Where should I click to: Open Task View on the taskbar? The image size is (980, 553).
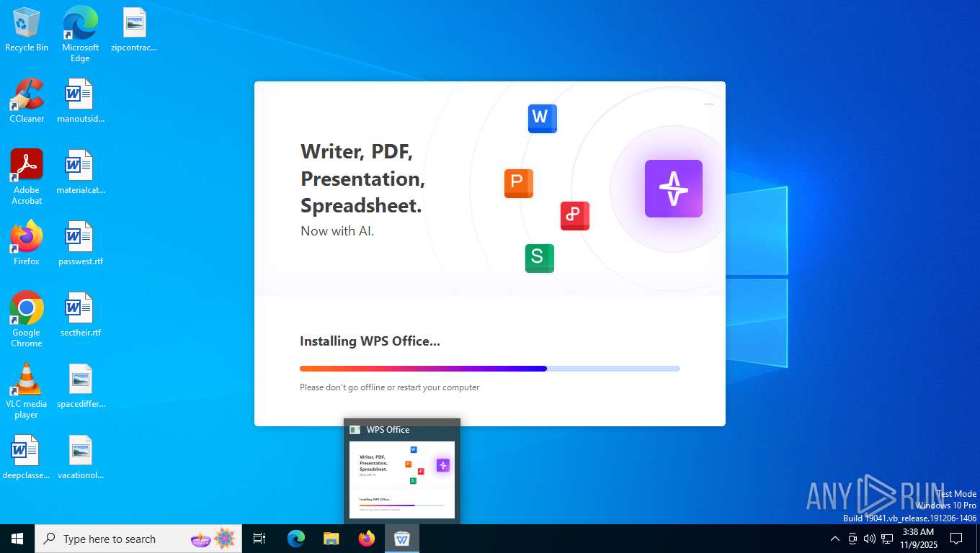click(259, 539)
